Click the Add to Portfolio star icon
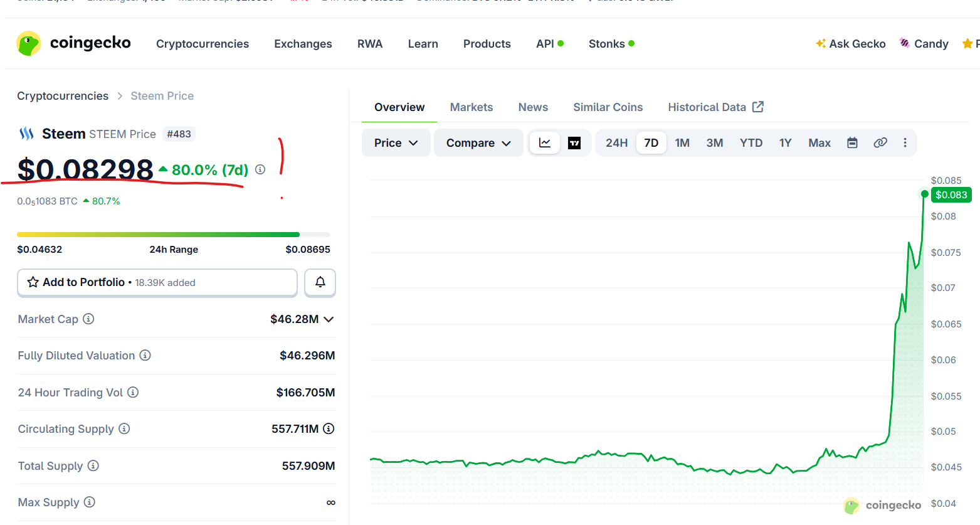 [33, 282]
